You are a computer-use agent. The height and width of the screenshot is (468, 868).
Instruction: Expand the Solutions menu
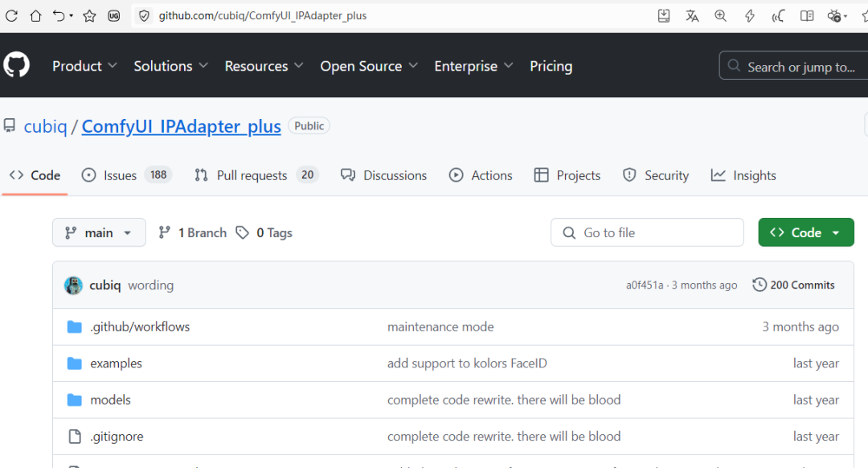pos(170,66)
